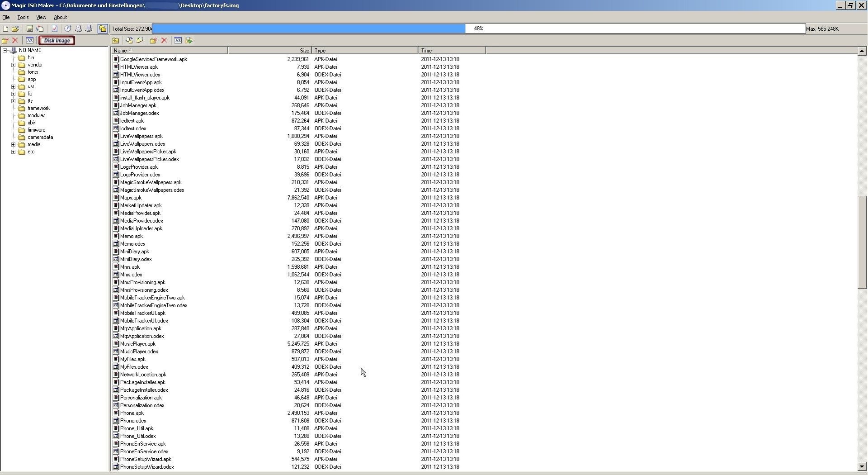This screenshot has width=868, height=475.
Task: Select LiveWallpapers.apk file
Action: (141, 136)
